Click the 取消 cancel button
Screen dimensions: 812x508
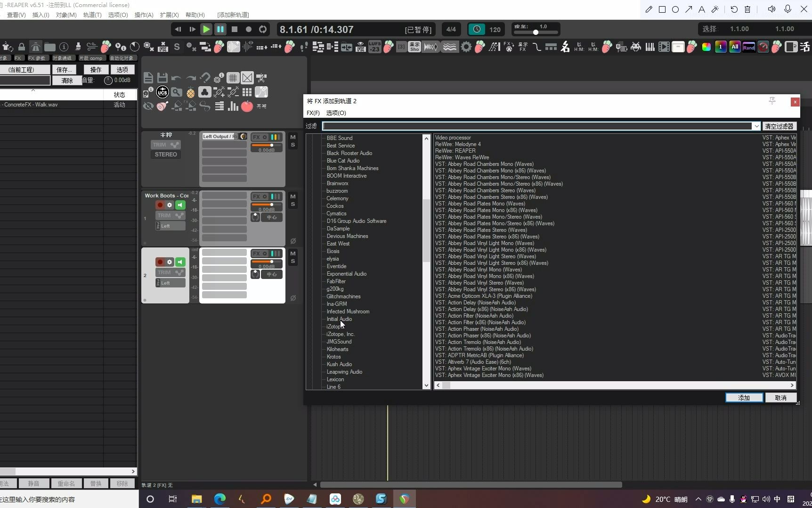click(780, 398)
